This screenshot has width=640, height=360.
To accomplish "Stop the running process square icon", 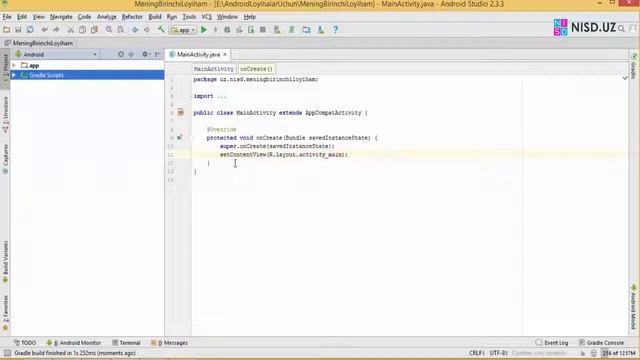I will click(263, 30).
